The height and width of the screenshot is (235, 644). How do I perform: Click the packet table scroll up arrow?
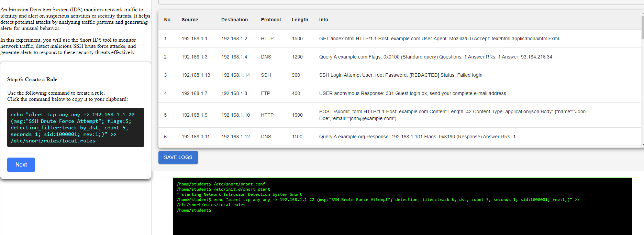(642, 13)
